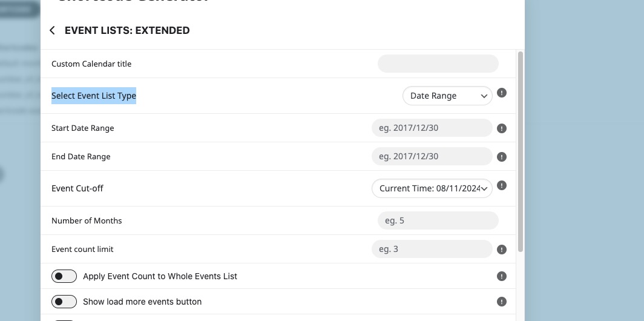The width and height of the screenshot is (644, 321).
Task: Toggle Apply Event Count to Whole Events List
Action: pyautogui.click(x=64, y=276)
